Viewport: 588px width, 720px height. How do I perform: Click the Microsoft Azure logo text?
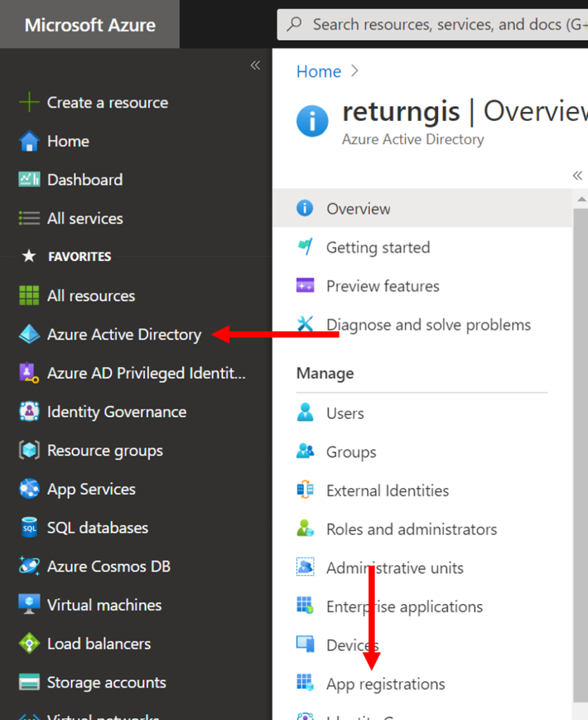[x=90, y=25]
